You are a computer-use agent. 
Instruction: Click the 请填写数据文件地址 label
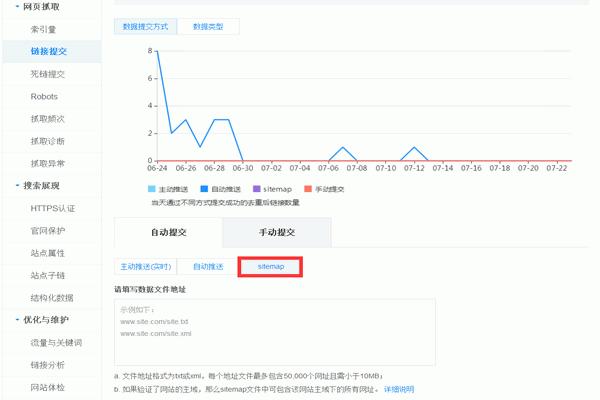tap(150, 289)
